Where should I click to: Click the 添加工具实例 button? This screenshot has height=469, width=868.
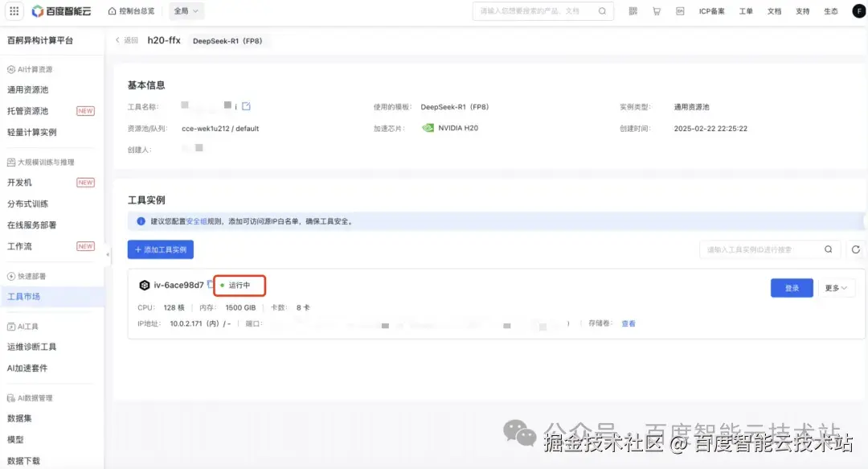[x=160, y=249]
